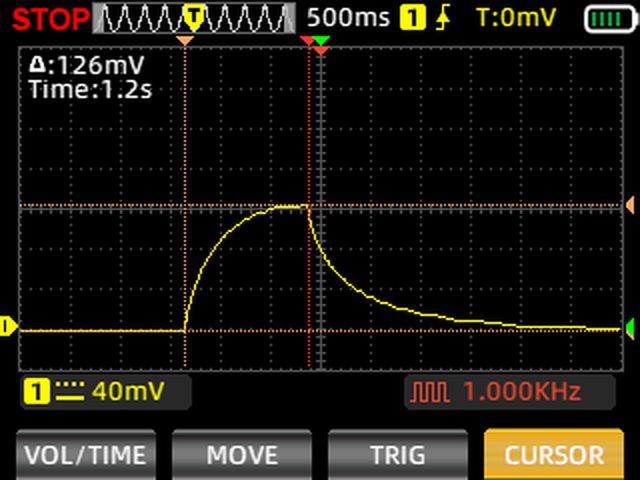Viewport: 640px width, 480px height.
Task: Click the yellow T marker in waveform overview
Action: (195, 16)
